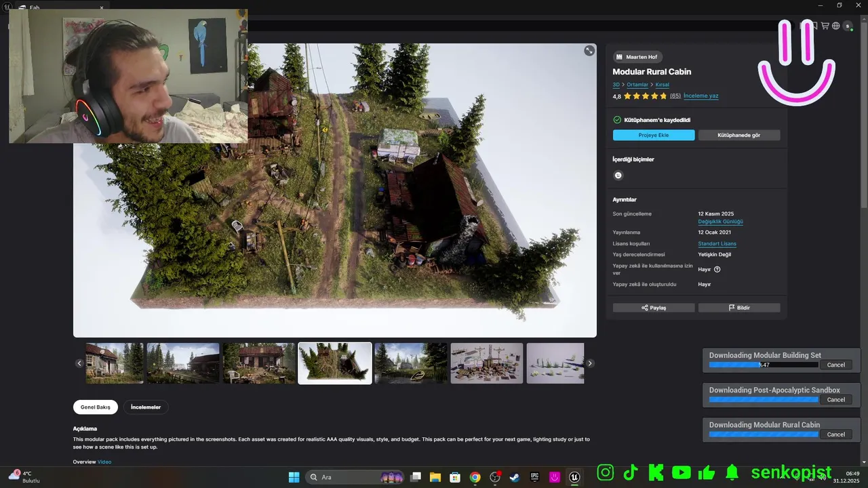This screenshot has height=488, width=868.
Task: Go to next thumbnails with right arrow
Action: point(590,363)
